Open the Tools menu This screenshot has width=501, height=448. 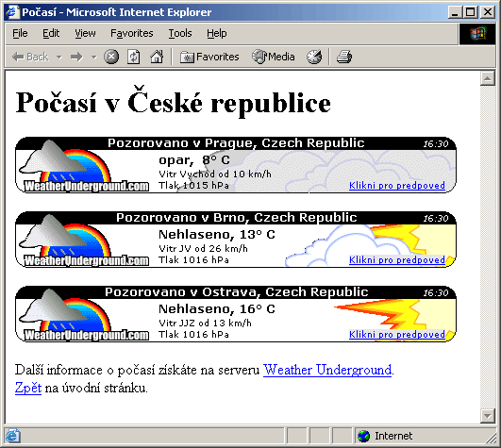point(180,33)
